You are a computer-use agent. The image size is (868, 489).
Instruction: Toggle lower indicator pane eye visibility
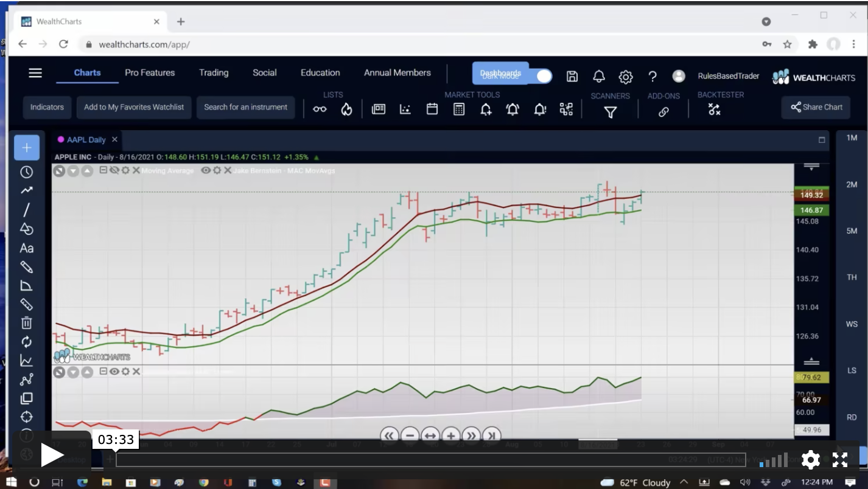[x=114, y=372]
